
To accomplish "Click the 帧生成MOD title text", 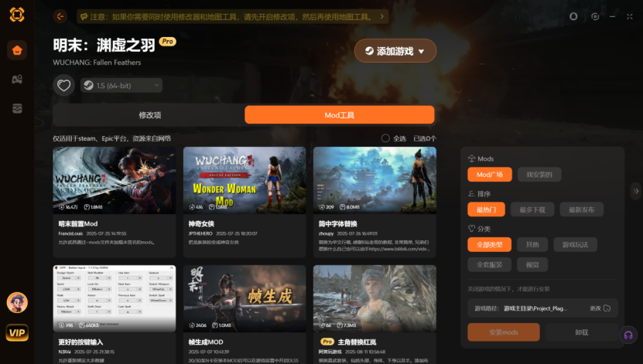I will coord(206,342).
